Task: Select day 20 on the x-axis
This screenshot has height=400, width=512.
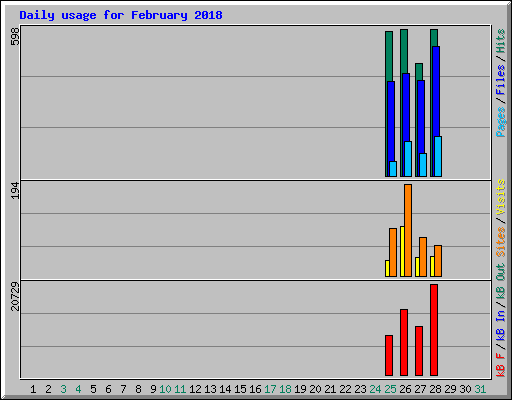Action: coord(315,389)
